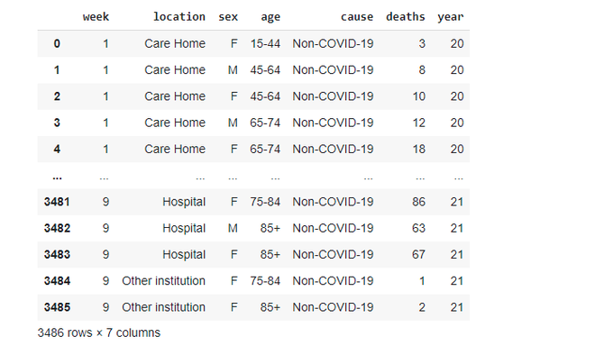The width and height of the screenshot is (613, 364).
Task: Select deaths value 18 in row 4
Action: 418,149
